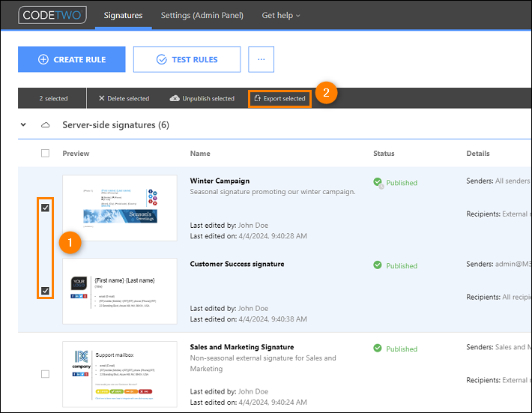Click the CREATE RULE button
532x413 pixels.
72,59
